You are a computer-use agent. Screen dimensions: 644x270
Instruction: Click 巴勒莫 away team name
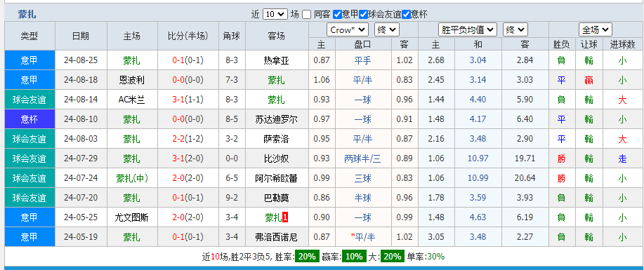click(277, 198)
